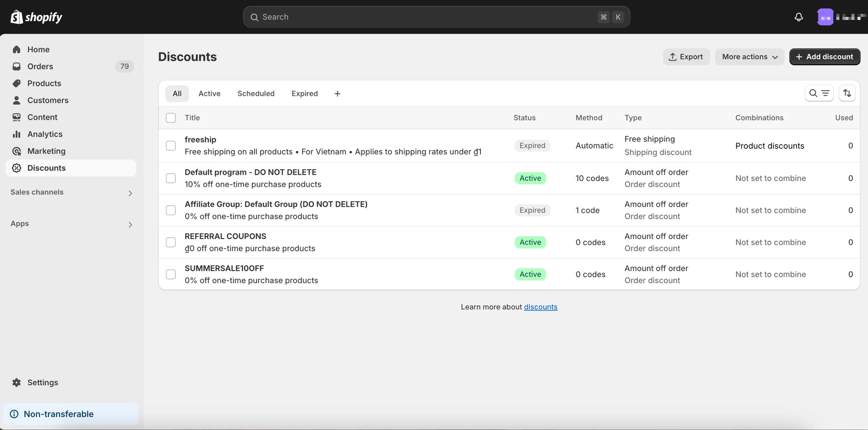Click the Settings label in the sidebar
Viewport: 868px width, 430px height.
pos(43,382)
